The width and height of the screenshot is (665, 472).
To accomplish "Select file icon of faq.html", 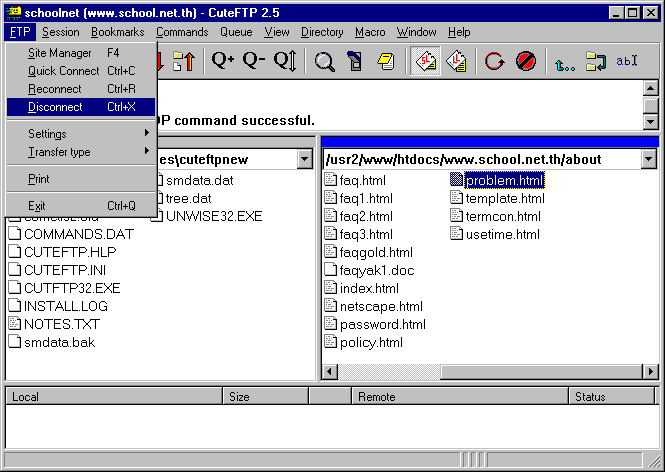I will point(330,180).
